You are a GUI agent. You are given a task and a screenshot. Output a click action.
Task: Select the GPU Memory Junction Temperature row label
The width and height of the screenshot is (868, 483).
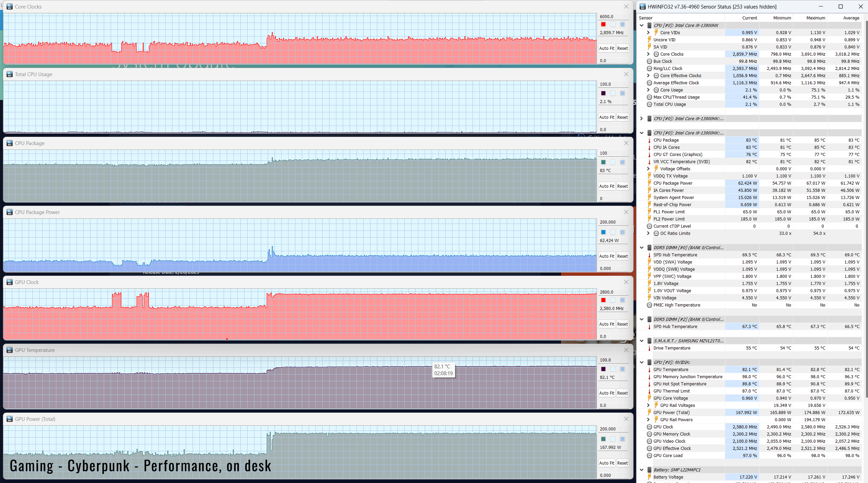click(688, 377)
